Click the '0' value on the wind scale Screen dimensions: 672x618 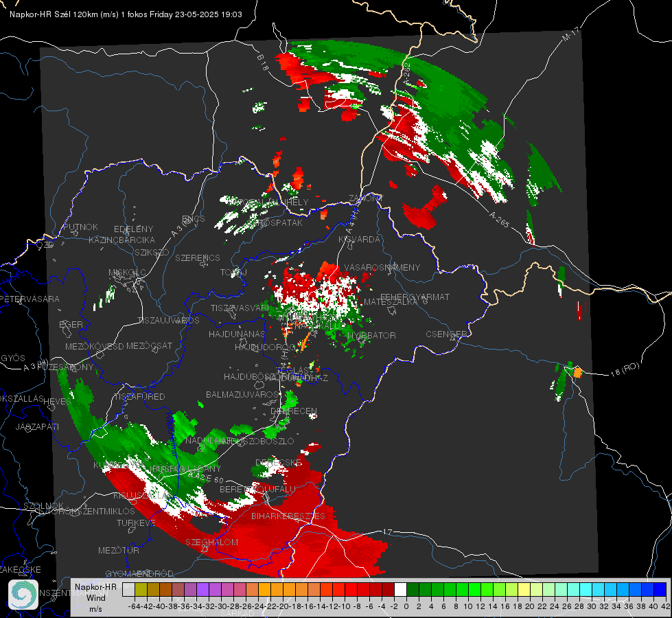(406, 606)
